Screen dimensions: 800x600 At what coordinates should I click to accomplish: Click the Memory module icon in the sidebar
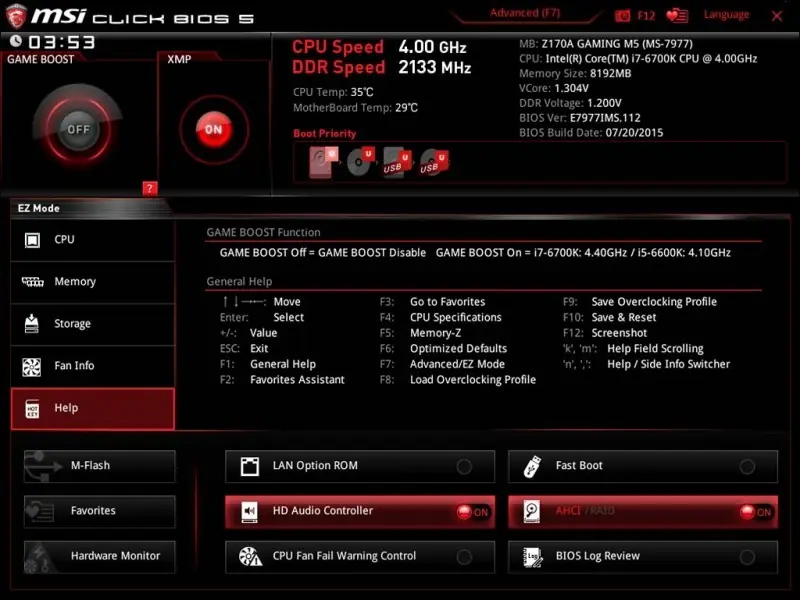(32, 282)
